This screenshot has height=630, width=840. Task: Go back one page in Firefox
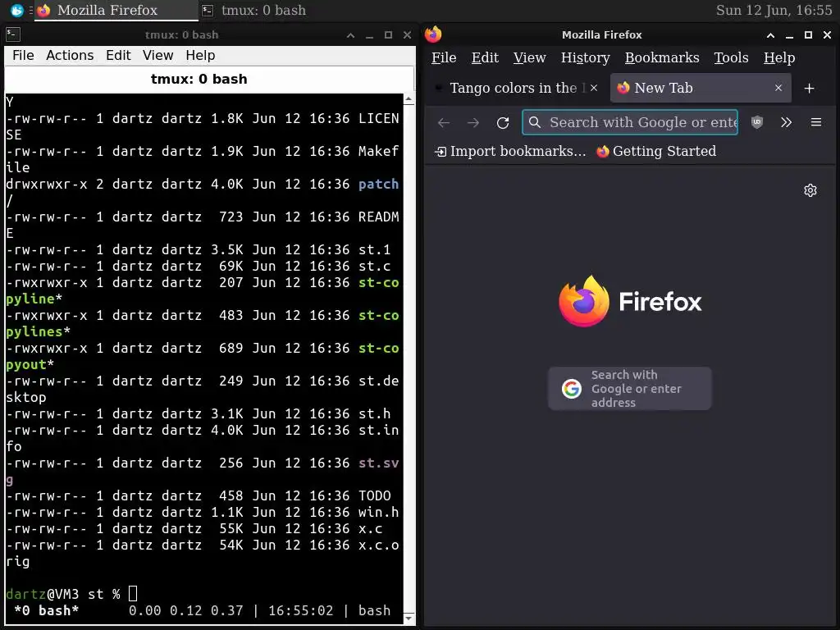[444, 123]
